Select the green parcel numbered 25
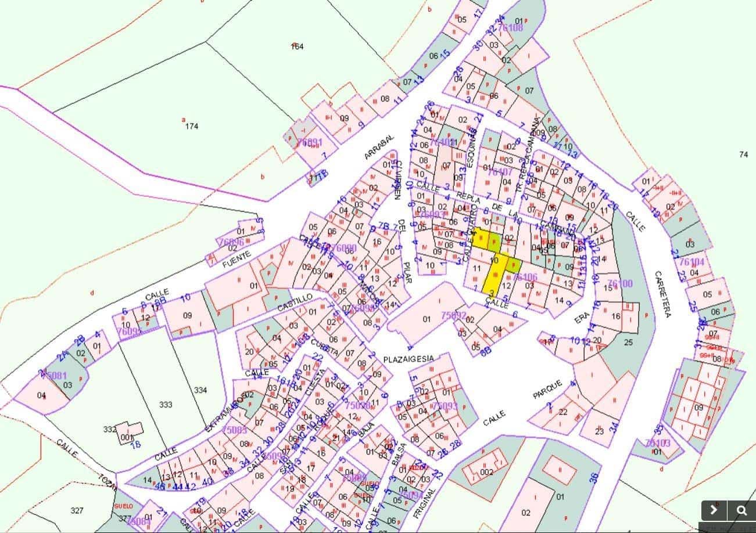The height and width of the screenshot is (533, 756). pyautogui.click(x=628, y=342)
